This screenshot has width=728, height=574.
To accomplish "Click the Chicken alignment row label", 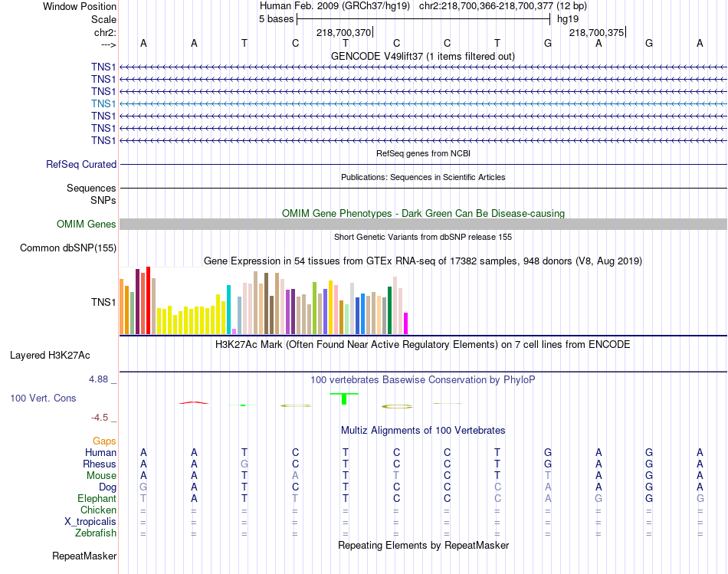I will click(98, 510).
